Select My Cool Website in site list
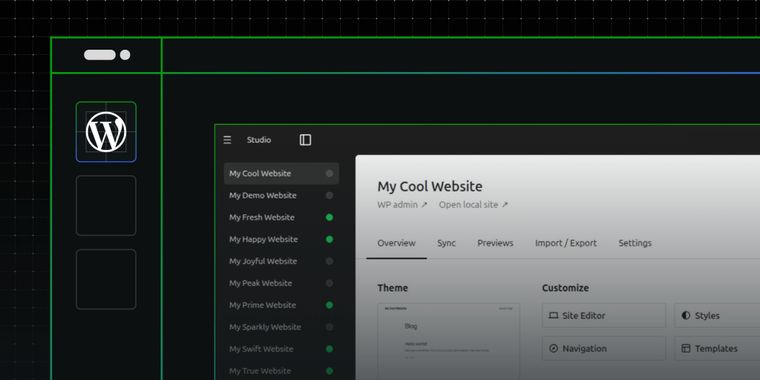 click(281, 174)
